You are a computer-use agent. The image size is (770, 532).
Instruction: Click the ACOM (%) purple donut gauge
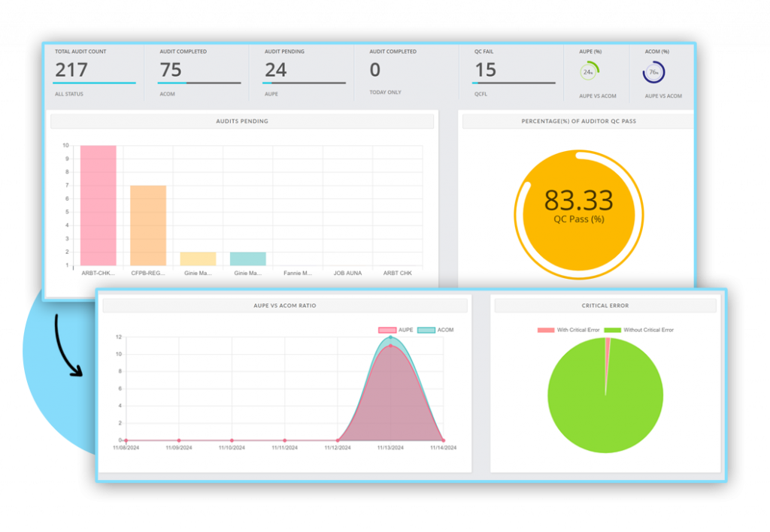pyautogui.click(x=656, y=71)
